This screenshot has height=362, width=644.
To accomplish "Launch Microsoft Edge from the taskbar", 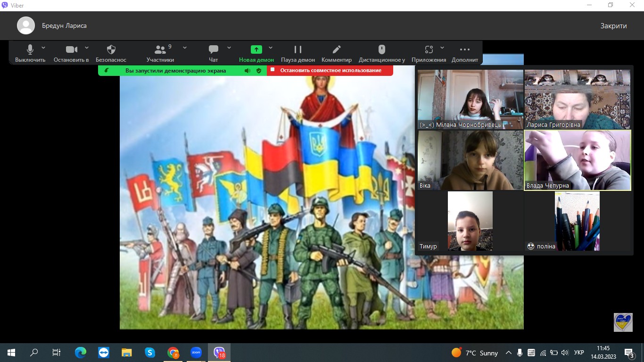I will coord(81,353).
